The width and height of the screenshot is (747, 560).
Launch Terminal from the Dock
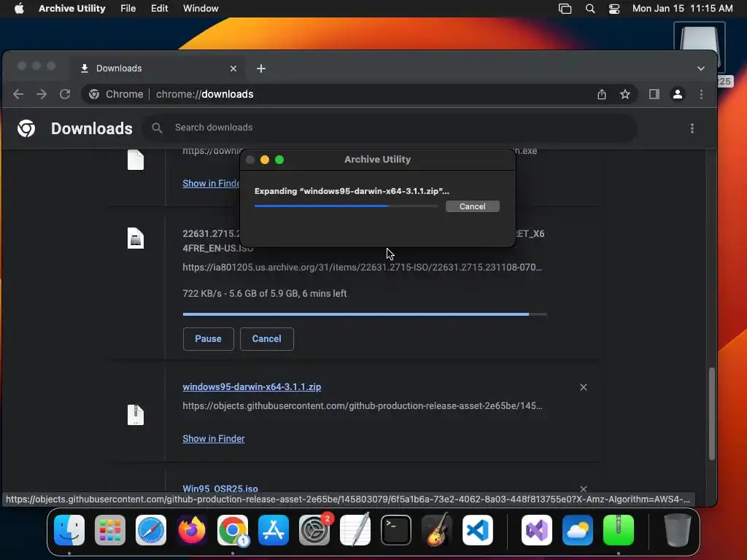(x=396, y=530)
